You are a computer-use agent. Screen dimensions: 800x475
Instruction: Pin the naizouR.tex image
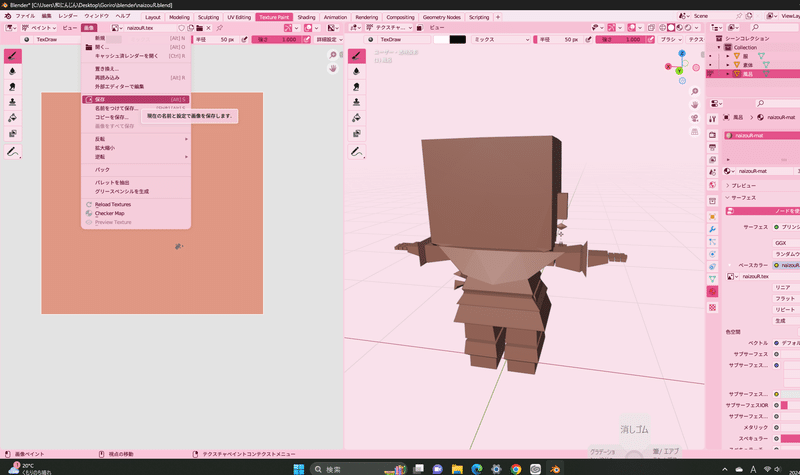(219, 28)
